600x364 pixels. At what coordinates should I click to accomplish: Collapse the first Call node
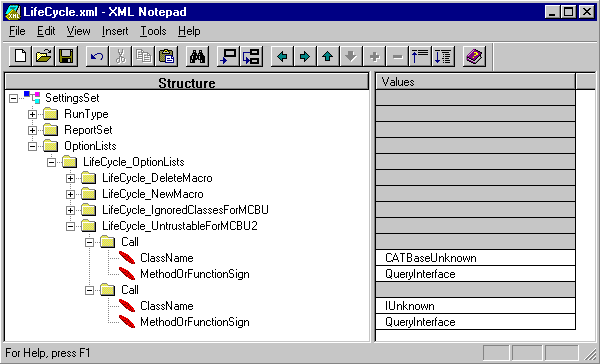[x=90, y=242]
